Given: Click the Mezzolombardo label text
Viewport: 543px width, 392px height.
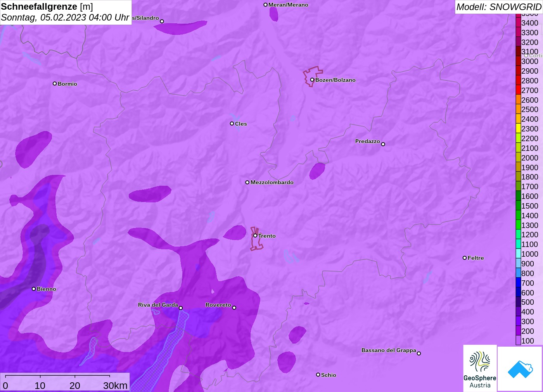Looking at the screenshot, I should pos(272,182).
